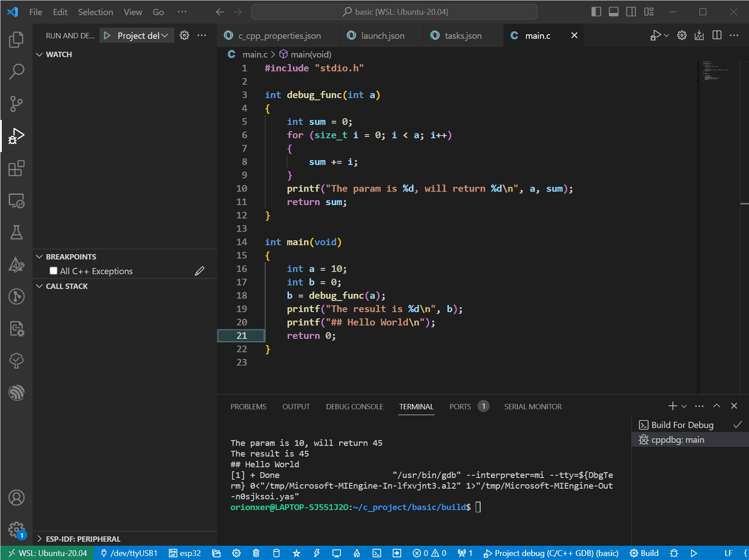Switch to the launch.json tab

[x=382, y=36]
